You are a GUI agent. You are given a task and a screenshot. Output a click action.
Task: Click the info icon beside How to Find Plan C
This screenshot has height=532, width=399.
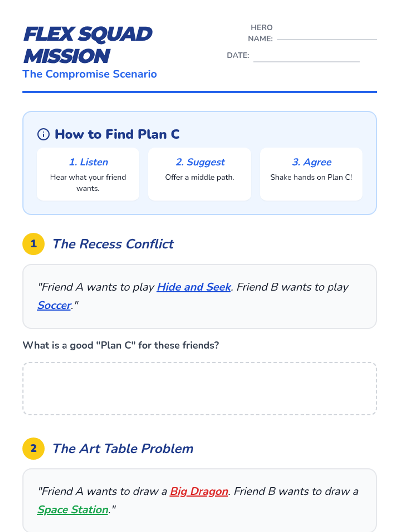coord(43,134)
